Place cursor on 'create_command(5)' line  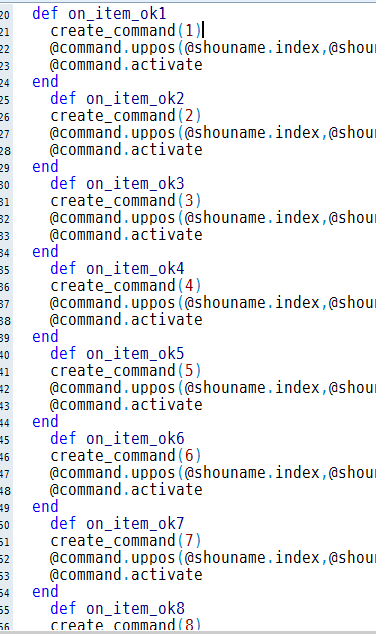click(x=126, y=370)
